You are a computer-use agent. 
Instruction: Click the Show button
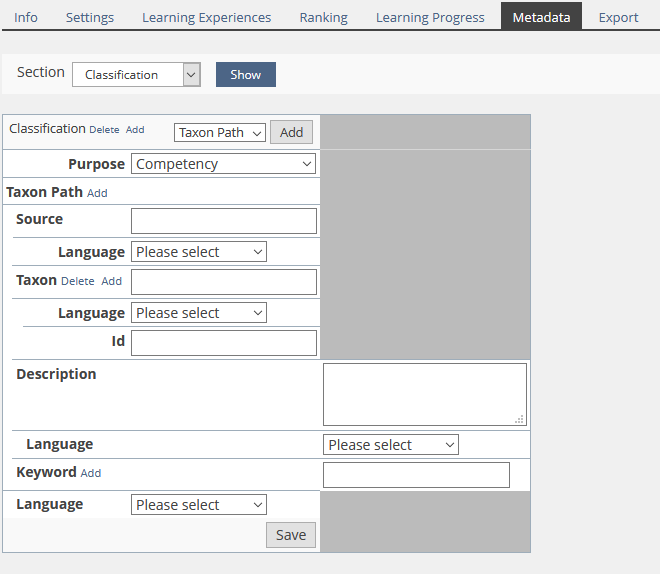pos(245,75)
